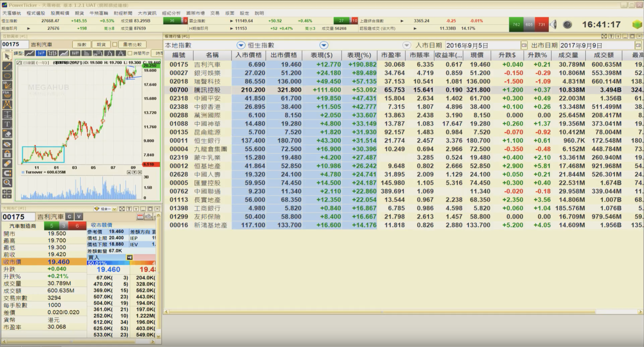The width and height of the screenshot is (644, 347).
Task: Click the green 762 advancers block
Action: (516, 24)
